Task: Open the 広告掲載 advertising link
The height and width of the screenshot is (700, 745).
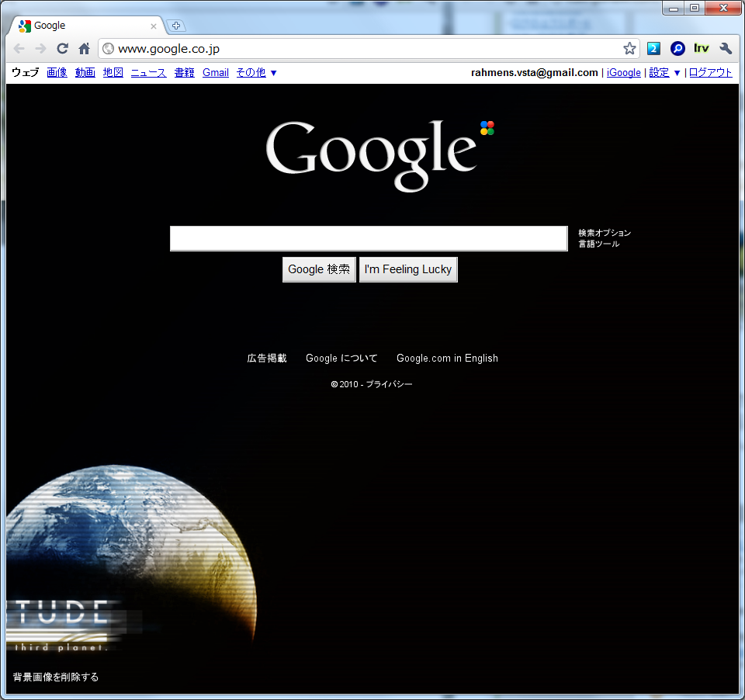Action: (x=267, y=359)
